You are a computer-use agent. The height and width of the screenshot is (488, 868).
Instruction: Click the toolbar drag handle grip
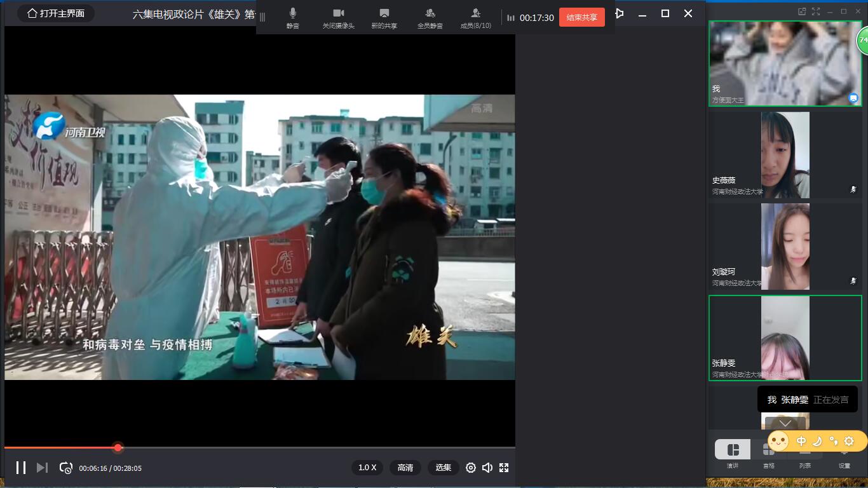pyautogui.click(x=262, y=18)
